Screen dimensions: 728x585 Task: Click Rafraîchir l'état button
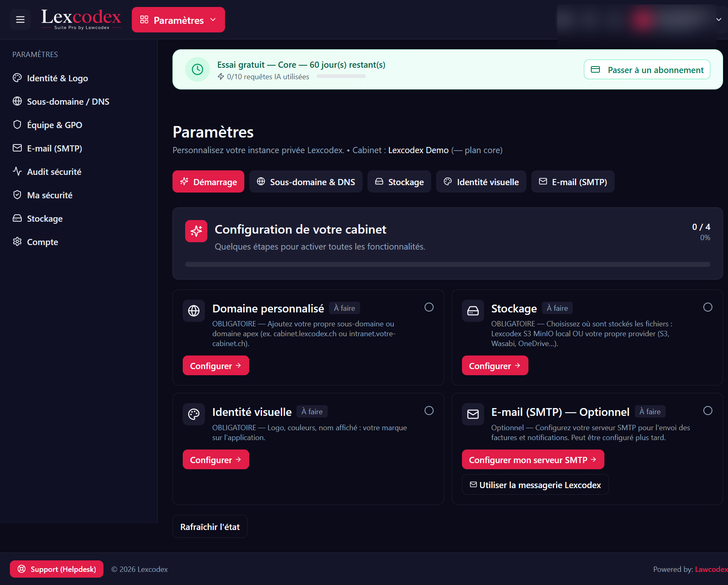(x=210, y=526)
